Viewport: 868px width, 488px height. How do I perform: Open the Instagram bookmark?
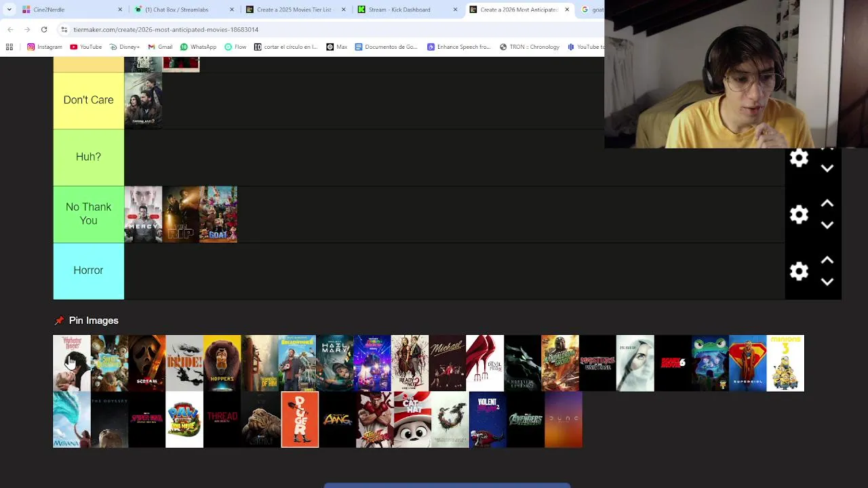click(45, 47)
